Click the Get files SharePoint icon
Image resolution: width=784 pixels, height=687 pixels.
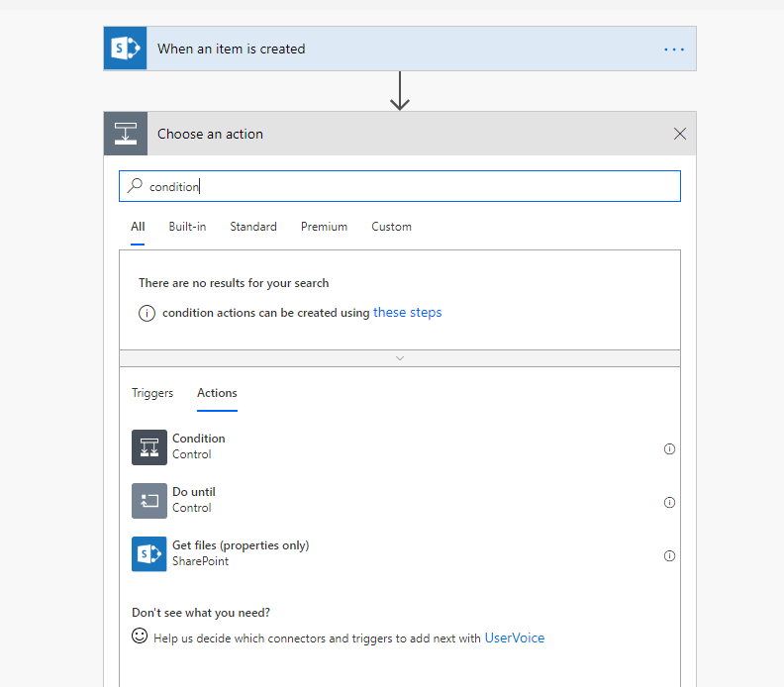[149, 554]
